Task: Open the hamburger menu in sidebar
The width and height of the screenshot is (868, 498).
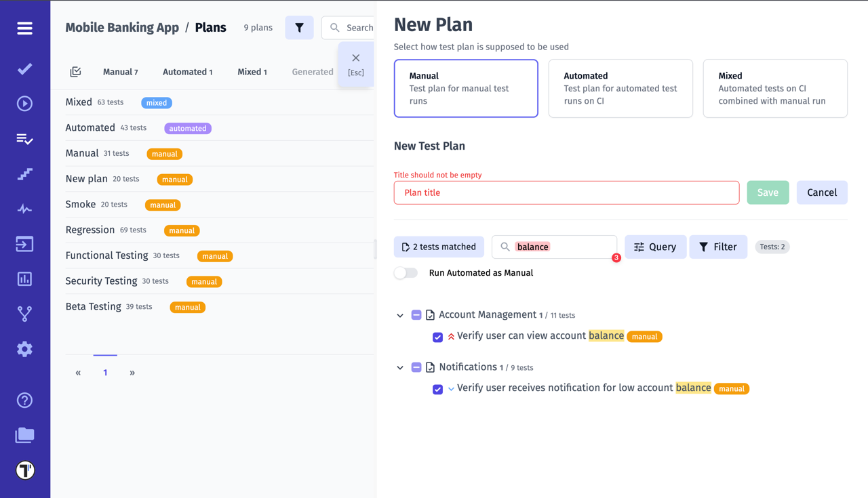Action: [x=25, y=28]
